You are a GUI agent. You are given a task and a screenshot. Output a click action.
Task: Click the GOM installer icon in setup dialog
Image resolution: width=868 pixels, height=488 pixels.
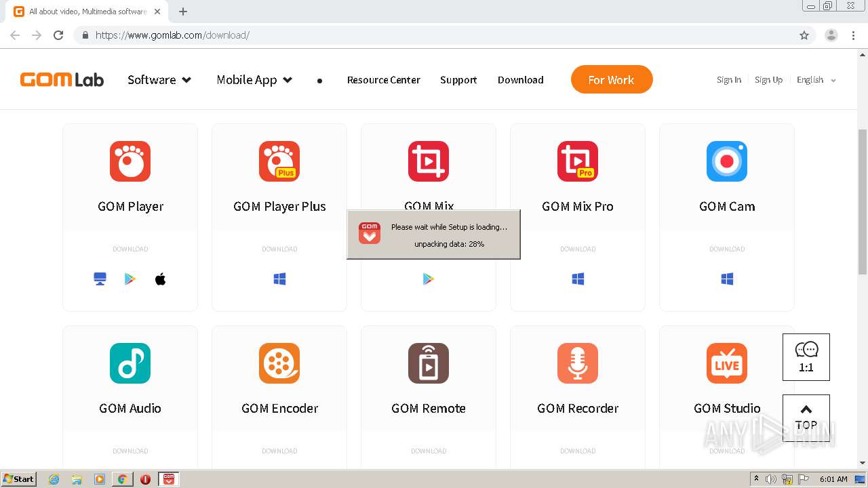370,232
